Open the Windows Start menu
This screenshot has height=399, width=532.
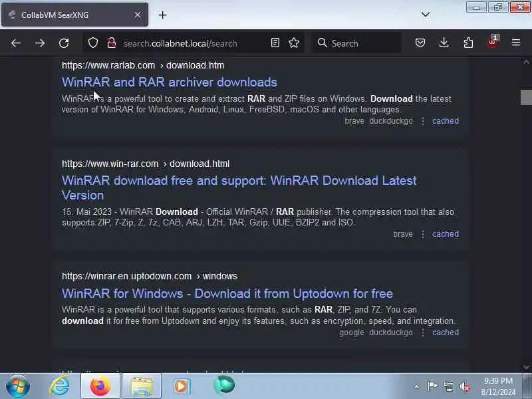[18, 386]
